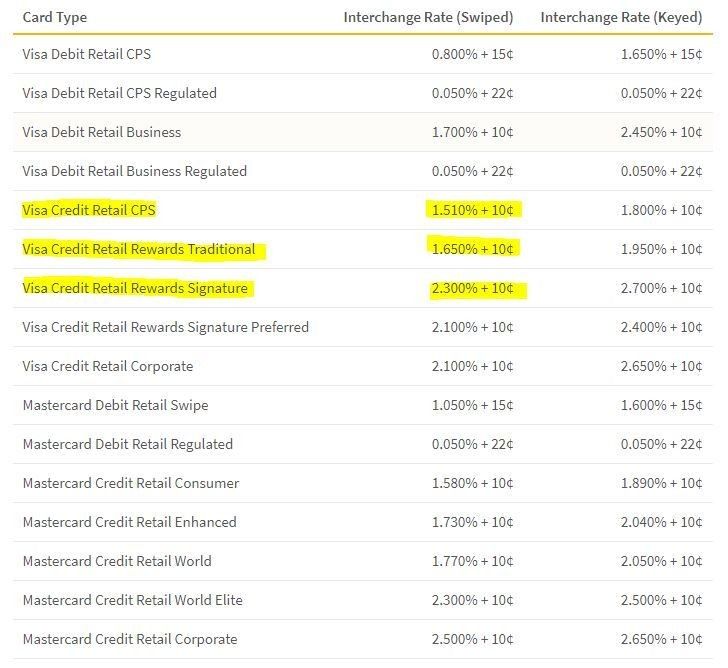Select Visa Debit Retail Business Regulated
This screenshot has height=668, width=728.
tap(135, 171)
